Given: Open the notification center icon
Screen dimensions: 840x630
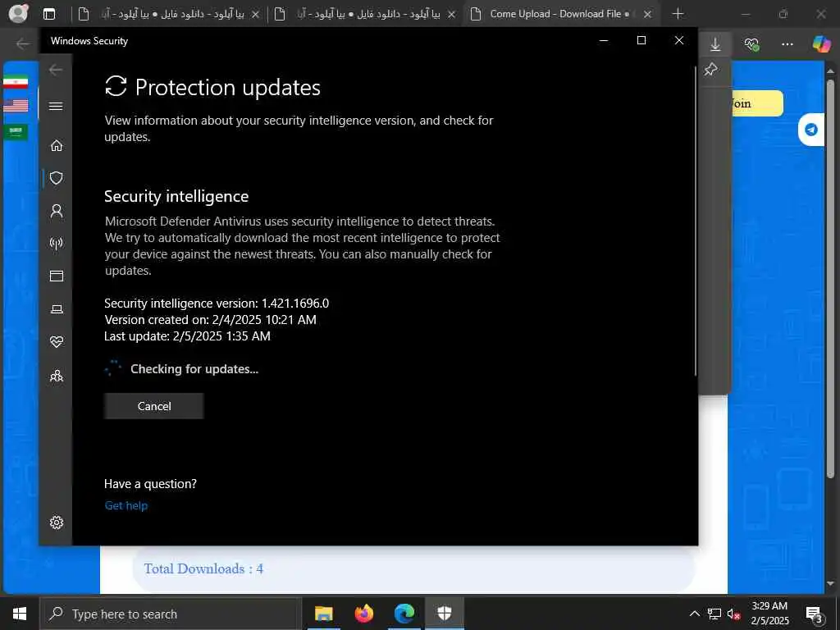Looking at the screenshot, I should [815, 614].
